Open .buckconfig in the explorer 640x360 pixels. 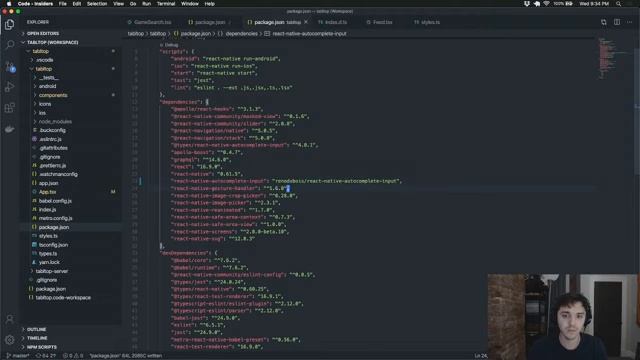52,130
